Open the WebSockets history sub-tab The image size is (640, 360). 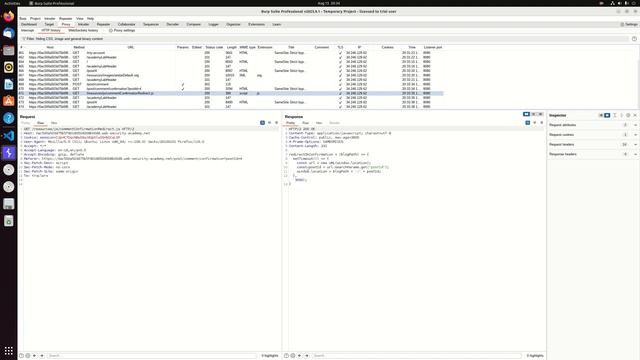83,31
